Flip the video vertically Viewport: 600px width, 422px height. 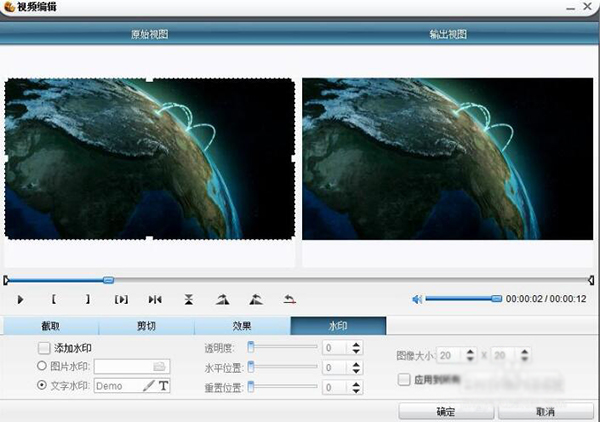click(189, 299)
